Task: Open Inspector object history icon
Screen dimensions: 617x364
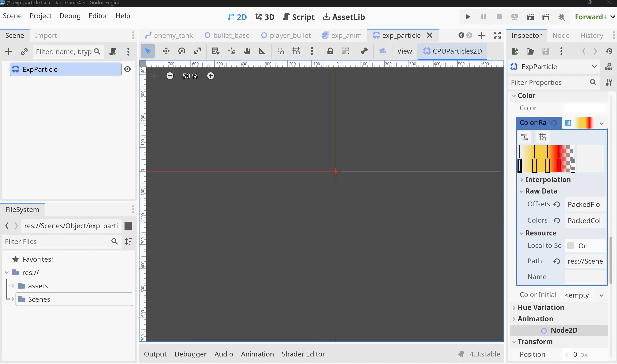Action: [x=609, y=51]
